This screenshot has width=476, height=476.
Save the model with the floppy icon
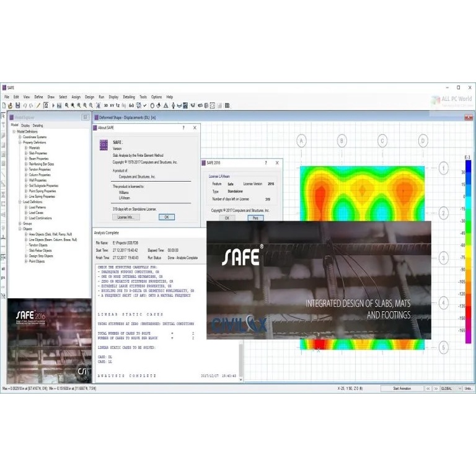click(17, 105)
